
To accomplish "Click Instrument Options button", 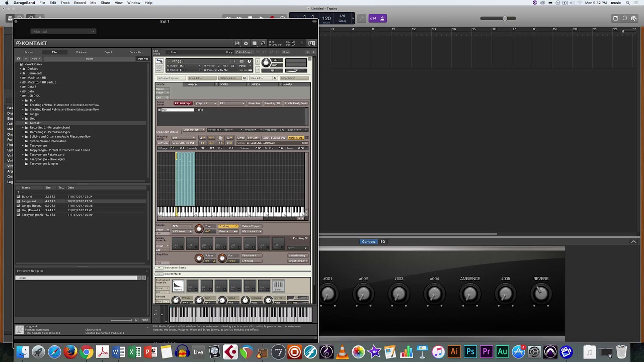I will pos(171,78).
